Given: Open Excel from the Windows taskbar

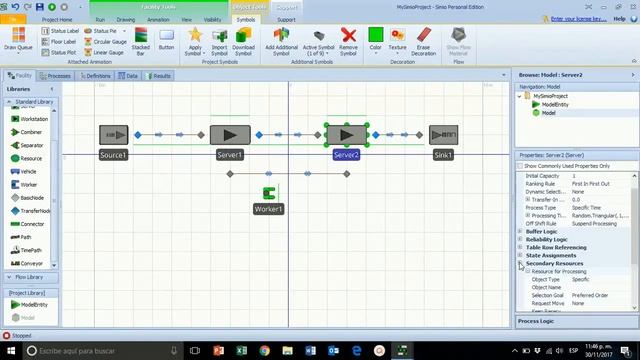Looking at the screenshot, I should 241,351.
